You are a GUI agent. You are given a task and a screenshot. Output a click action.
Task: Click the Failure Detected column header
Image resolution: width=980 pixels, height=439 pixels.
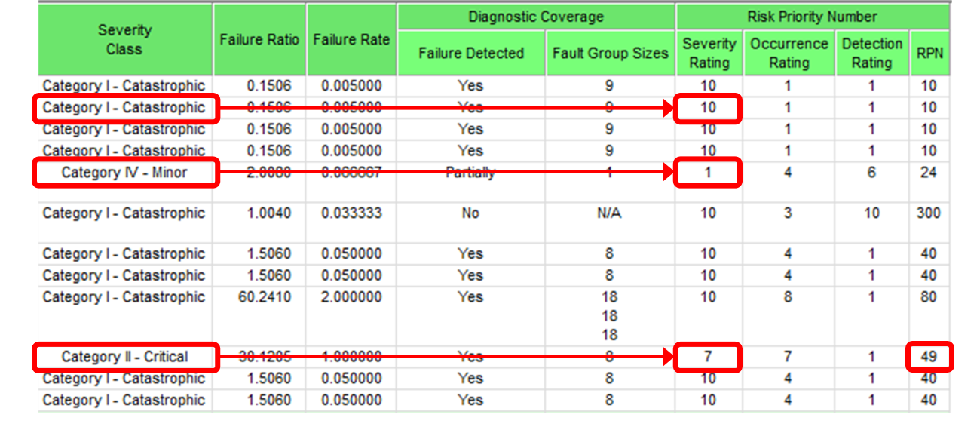471,53
